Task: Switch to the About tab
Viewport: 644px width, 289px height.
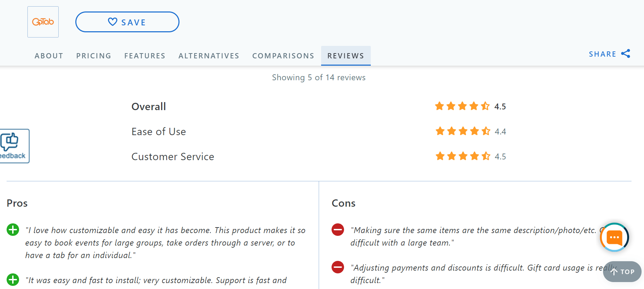Action: click(x=49, y=56)
